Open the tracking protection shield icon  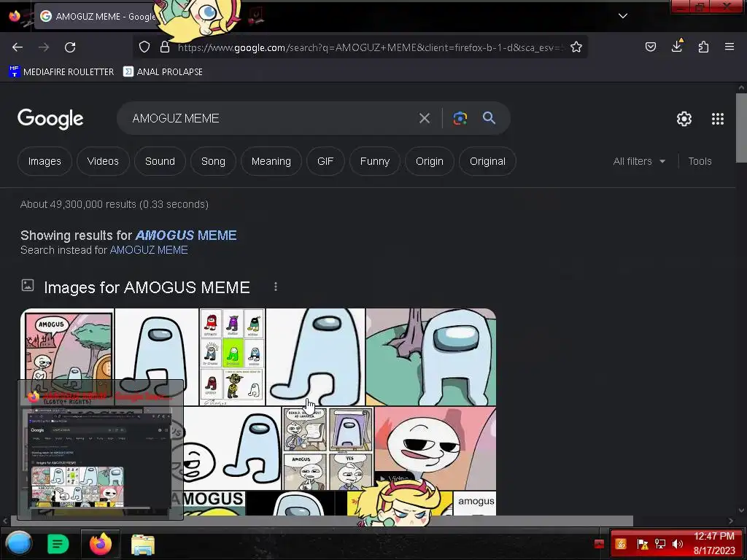[x=144, y=47]
